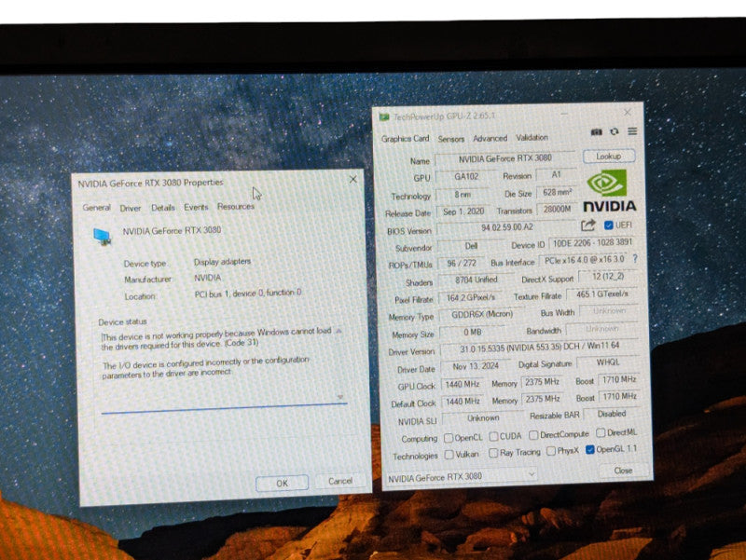Toggle the OpenCL checkbox
The image size is (746, 560).
tap(449, 438)
